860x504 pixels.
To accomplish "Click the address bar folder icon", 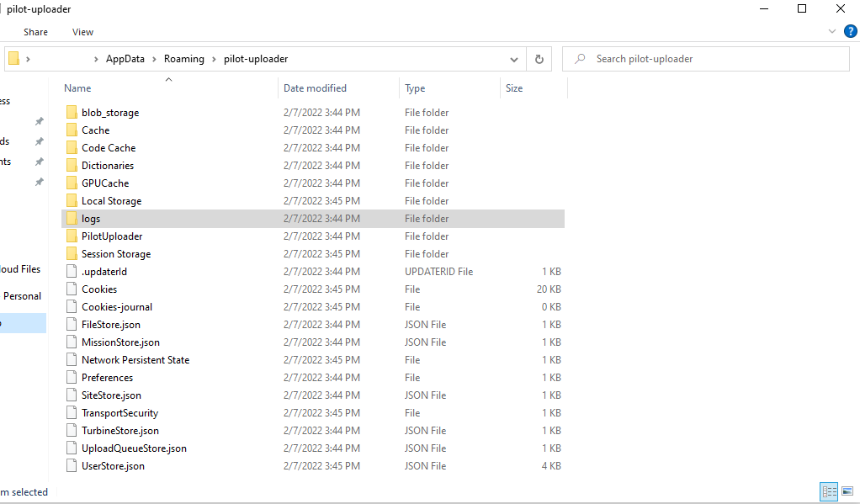I will point(14,59).
